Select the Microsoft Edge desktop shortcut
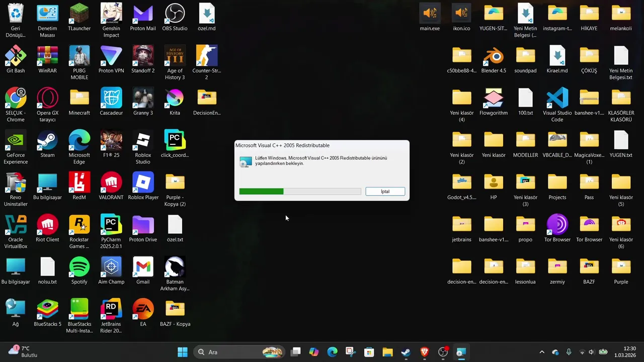Image resolution: width=644 pixels, height=362 pixels. pos(79,147)
